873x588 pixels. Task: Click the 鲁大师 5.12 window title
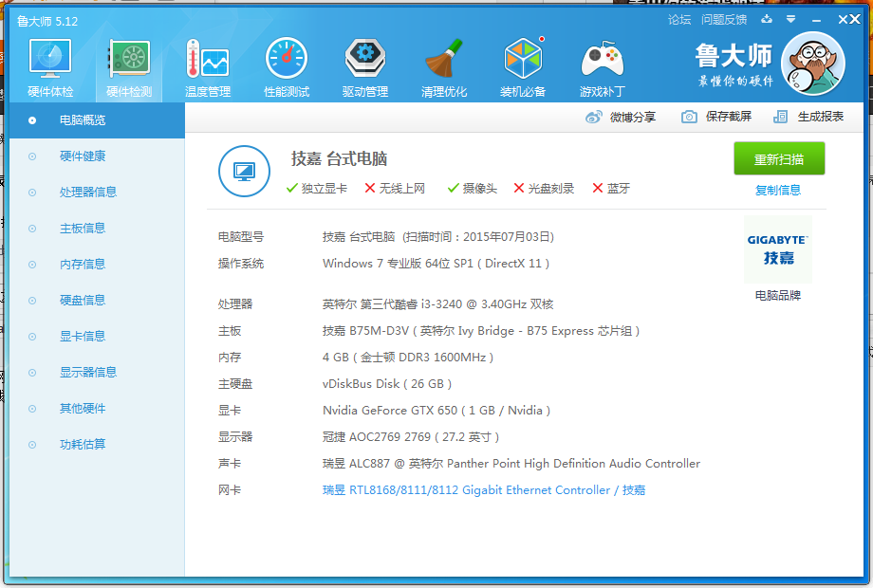pos(47,21)
